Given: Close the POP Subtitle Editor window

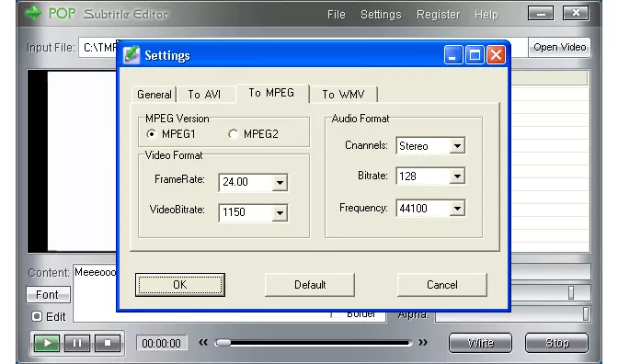Looking at the screenshot, I should [576, 14].
